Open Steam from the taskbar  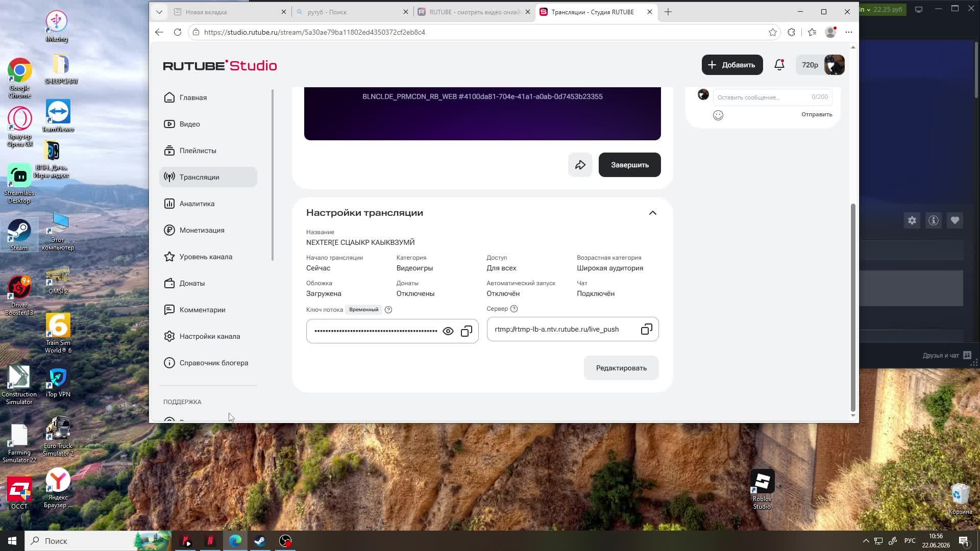coord(260,541)
